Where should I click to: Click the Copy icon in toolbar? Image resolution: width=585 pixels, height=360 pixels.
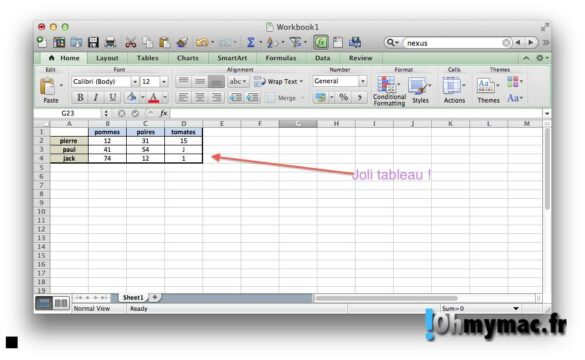(x=148, y=43)
